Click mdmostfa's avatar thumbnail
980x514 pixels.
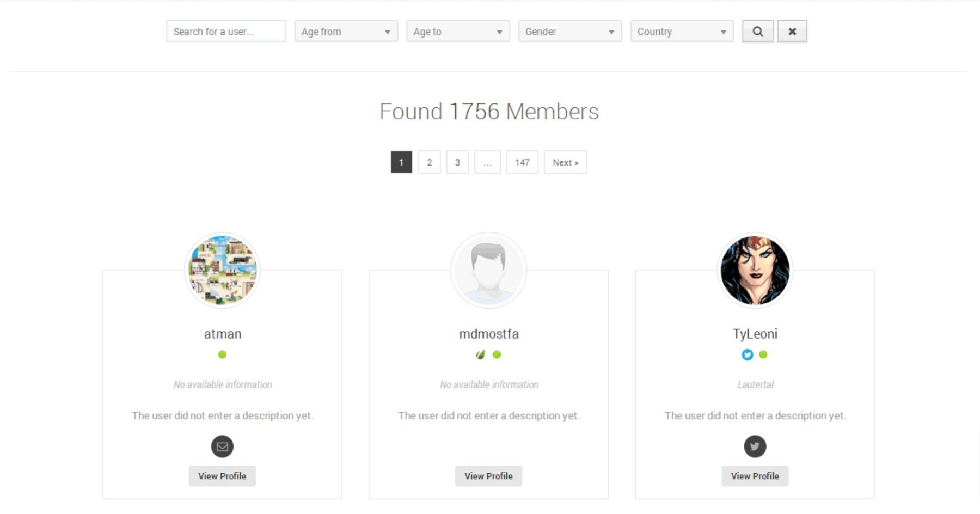[488, 270]
